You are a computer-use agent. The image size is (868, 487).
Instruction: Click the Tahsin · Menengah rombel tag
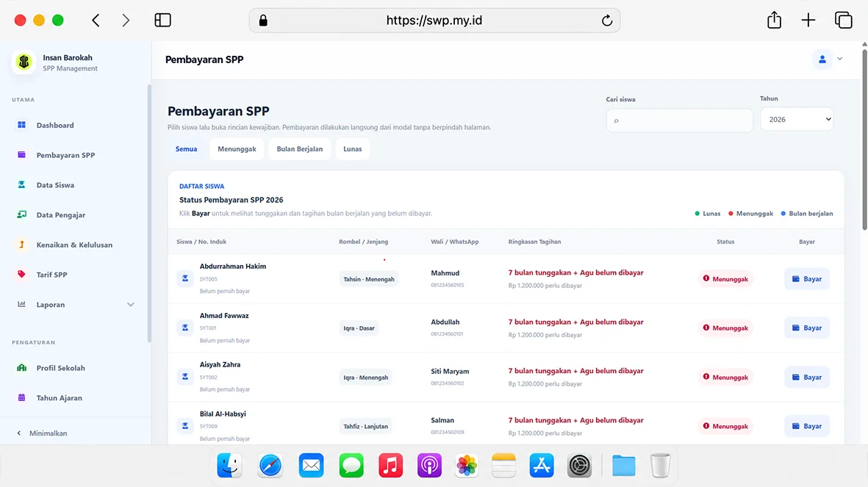tap(369, 279)
